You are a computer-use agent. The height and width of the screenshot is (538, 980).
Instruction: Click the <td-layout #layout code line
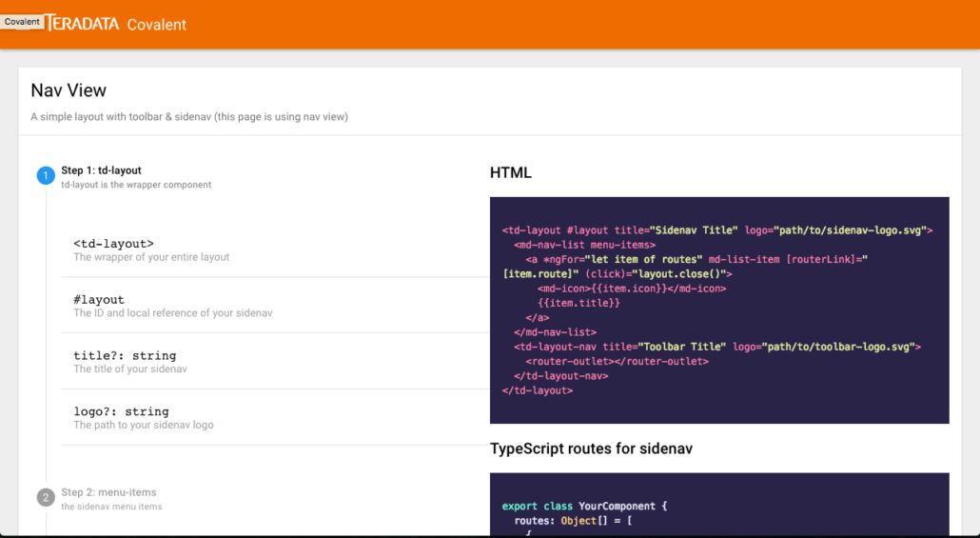coord(717,230)
